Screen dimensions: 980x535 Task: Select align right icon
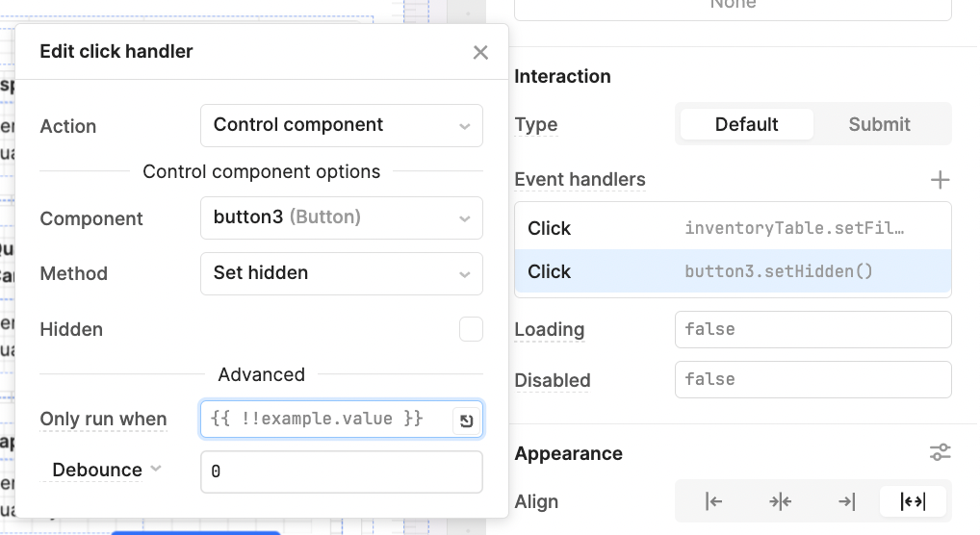pos(846,501)
